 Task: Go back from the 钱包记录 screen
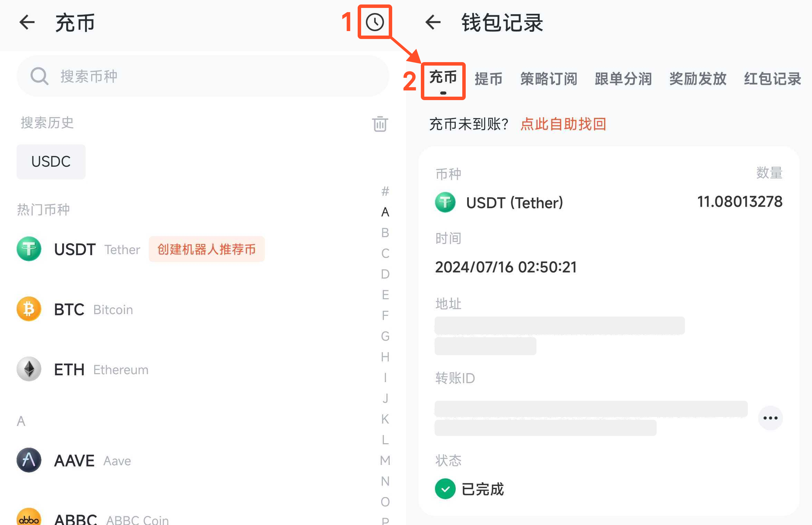tap(433, 22)
